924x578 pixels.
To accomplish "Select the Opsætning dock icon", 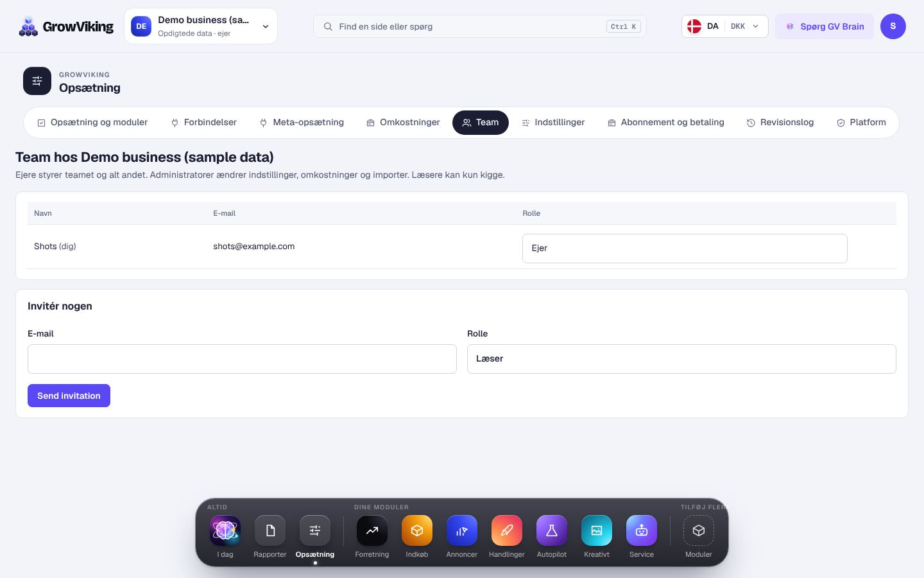I will [315, 530].
